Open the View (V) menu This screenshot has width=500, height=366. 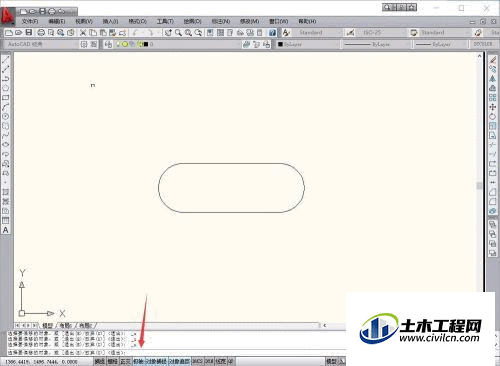[84, 21]
